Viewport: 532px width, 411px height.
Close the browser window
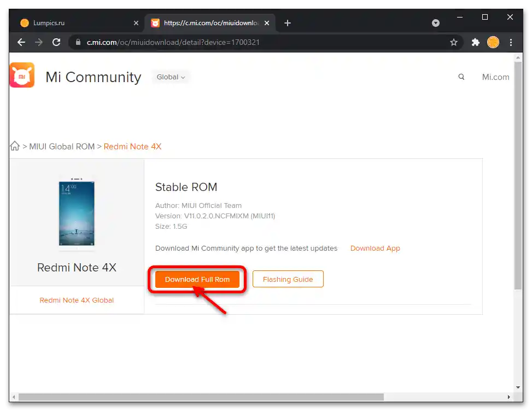click(x=510, y=17)
